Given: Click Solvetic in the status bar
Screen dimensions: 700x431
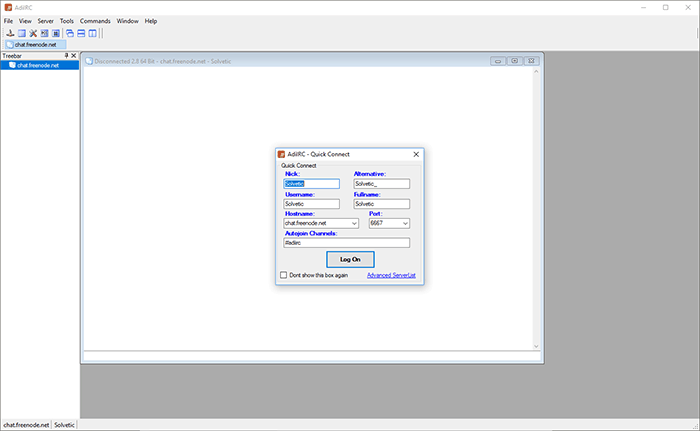Looking at the screenshot, I should 64,425.
